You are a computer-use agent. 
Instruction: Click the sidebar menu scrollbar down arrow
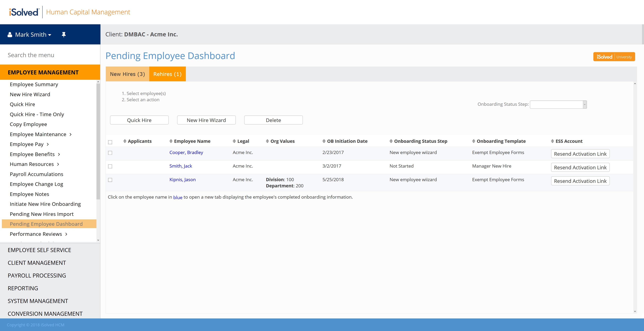[98, 240]
